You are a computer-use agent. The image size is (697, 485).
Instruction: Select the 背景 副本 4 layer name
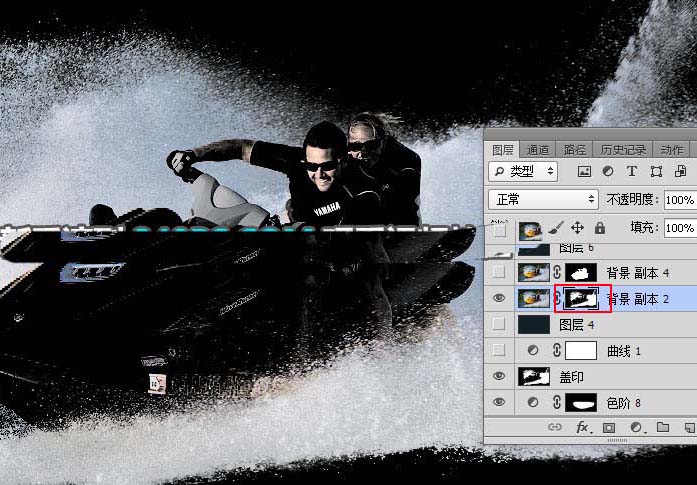(638, 273)
